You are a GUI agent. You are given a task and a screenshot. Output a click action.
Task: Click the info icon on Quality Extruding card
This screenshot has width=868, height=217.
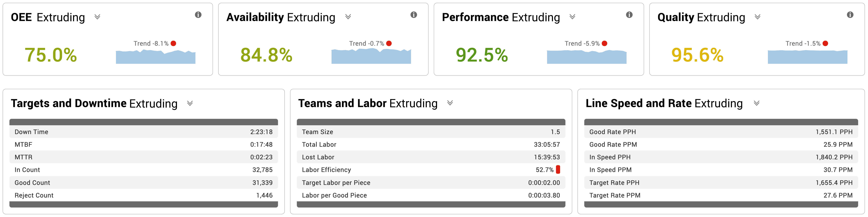(850, 15)
